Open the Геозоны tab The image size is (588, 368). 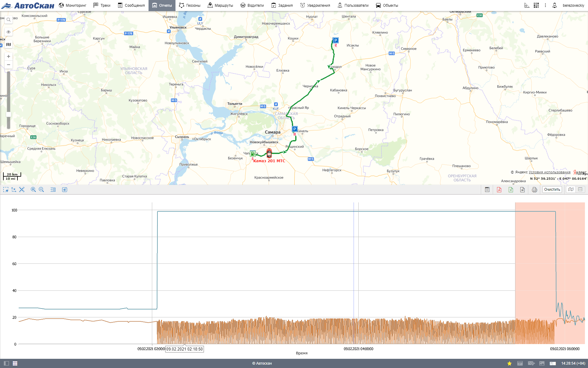click(190, 5)
